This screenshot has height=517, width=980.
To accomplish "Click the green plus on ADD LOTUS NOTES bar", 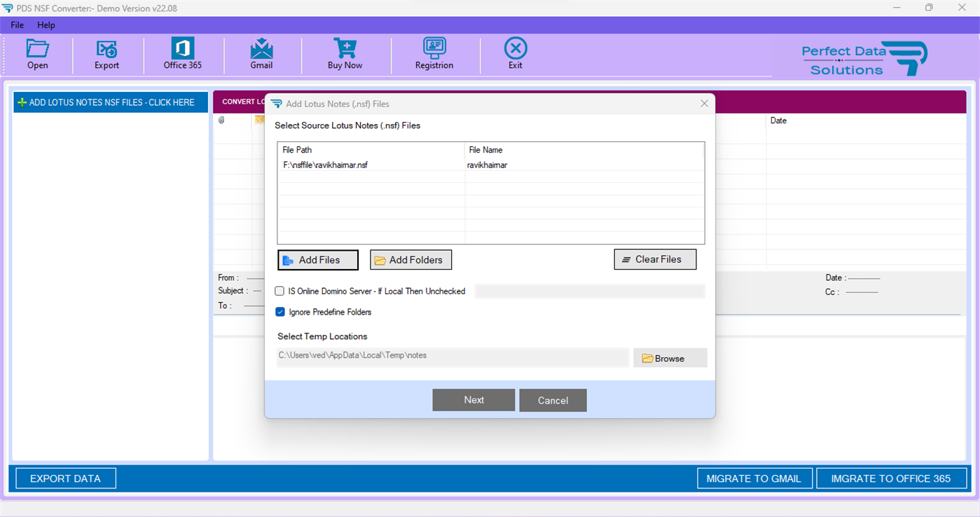I will pos(23,102).
